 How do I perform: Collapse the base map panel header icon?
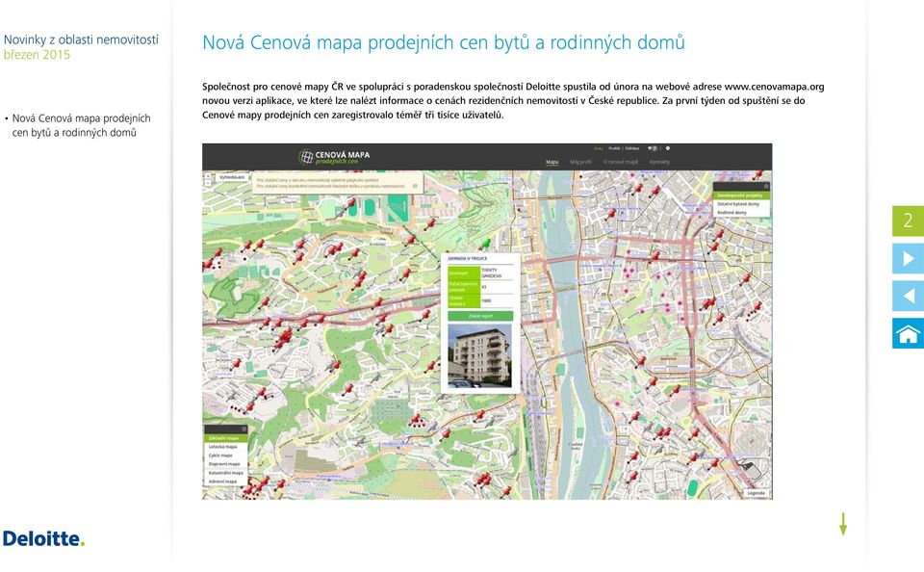244,429
